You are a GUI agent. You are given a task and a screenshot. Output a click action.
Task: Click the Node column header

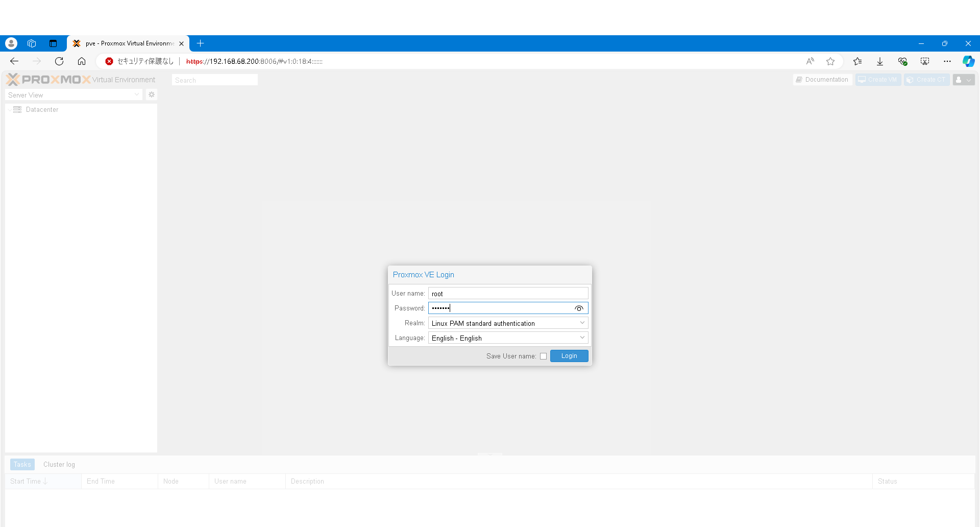tap(183, 481)
